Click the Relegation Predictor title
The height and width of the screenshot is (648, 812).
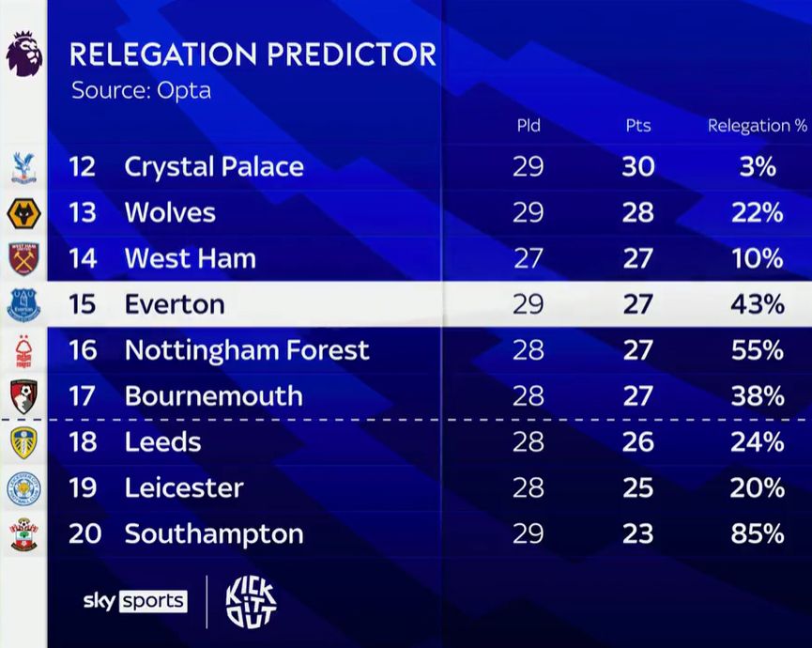point(253,54)
